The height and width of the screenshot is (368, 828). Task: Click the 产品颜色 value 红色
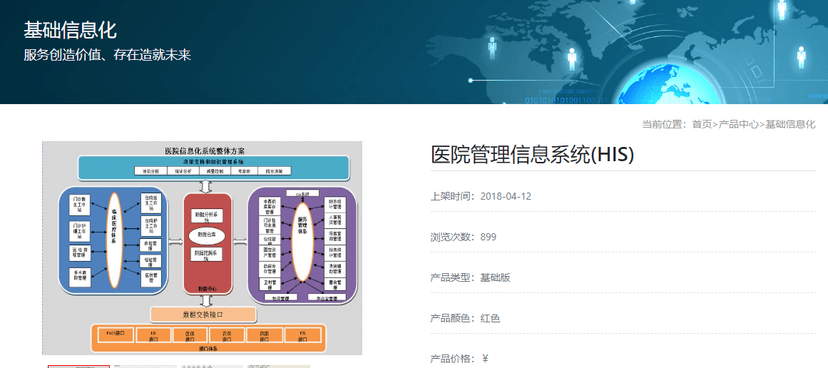490,318
